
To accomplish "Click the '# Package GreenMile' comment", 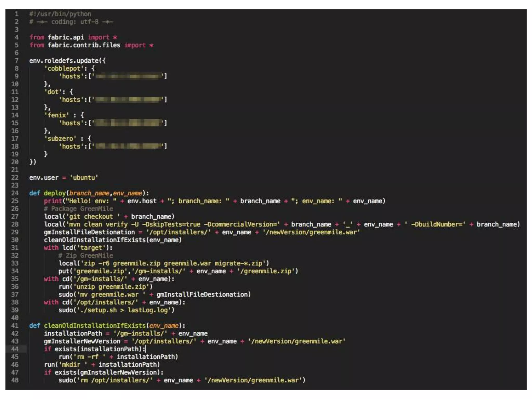I will [x=78, y=209].
